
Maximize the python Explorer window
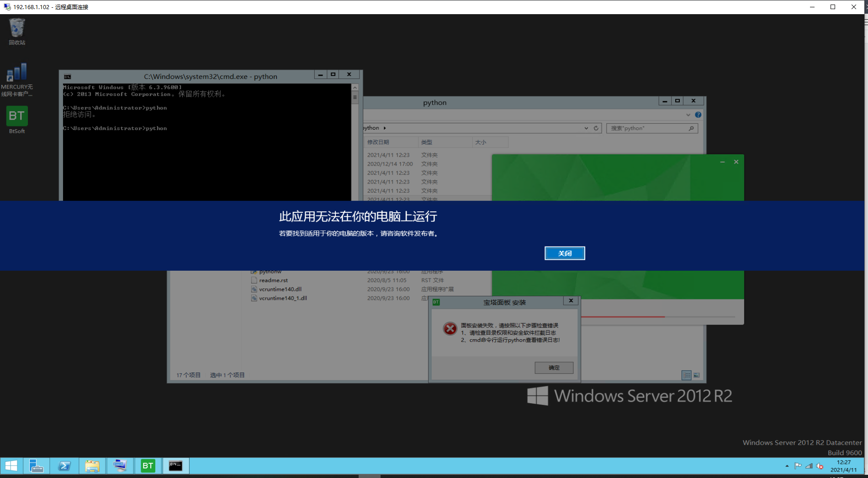tap(677, 101)
